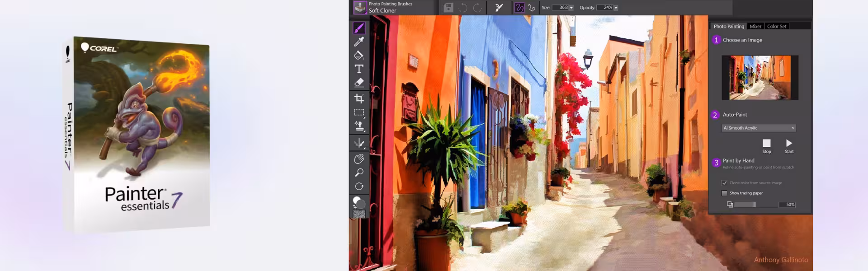The width and height of the screenshot is (868, 271).
Task: Open the Size slider dropdown arrow
Action: coord(571,8)
